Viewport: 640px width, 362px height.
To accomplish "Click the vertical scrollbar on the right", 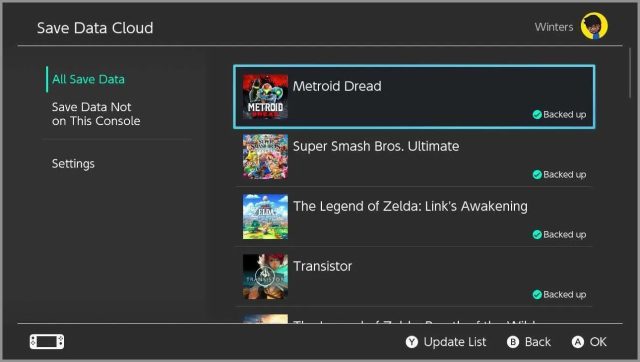I will click(630, 73).
